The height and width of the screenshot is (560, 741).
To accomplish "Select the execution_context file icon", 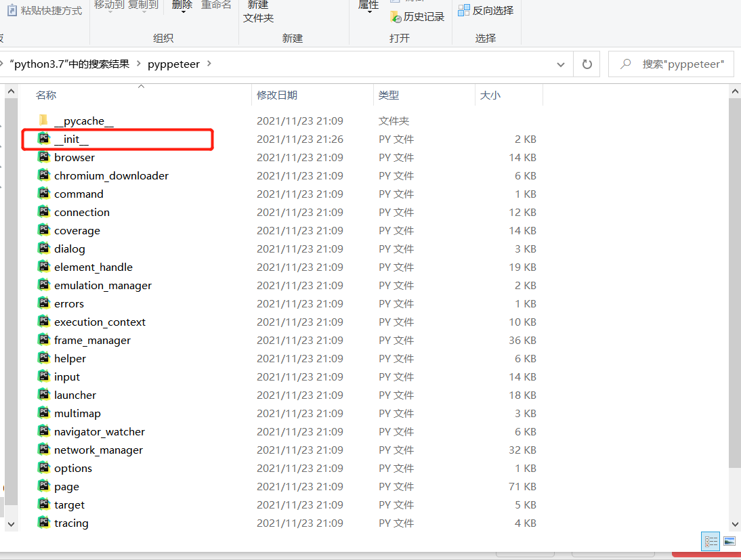I will (x=44, y=322).
